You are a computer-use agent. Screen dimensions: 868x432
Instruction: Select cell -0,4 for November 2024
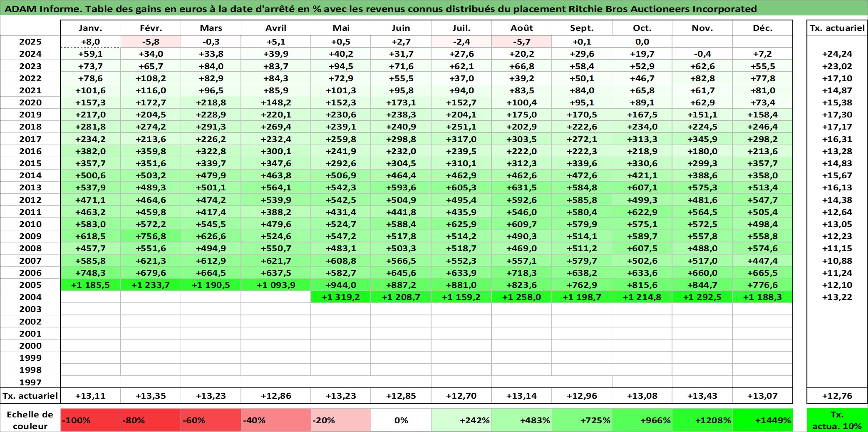702,54
